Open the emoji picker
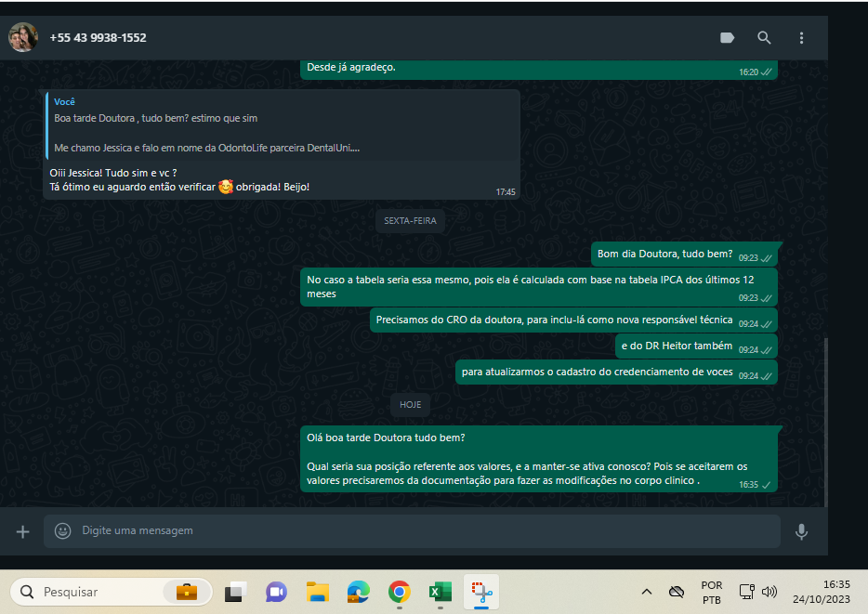Viewport: 868px width, 614px height. 62,531
